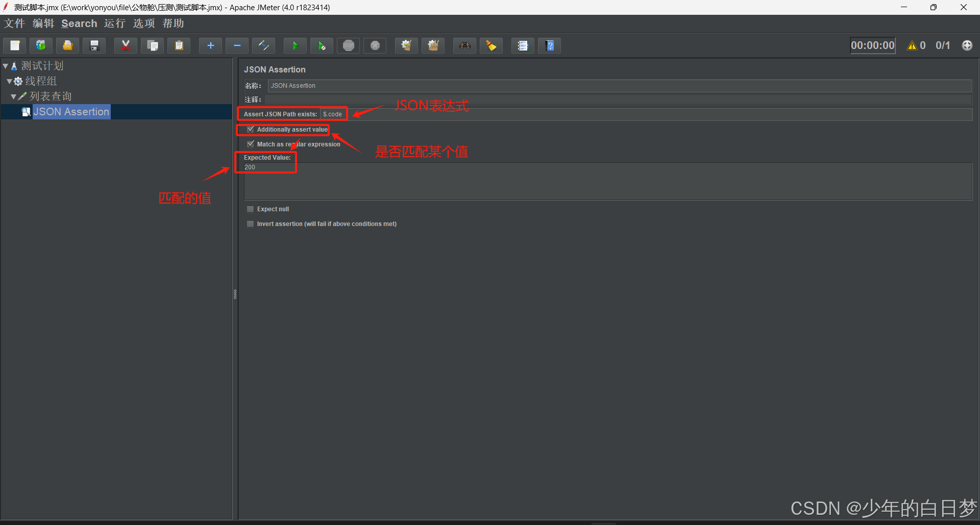980x525 pixels.
Task: Click the Open file folder icon
Action: point(67,45)
